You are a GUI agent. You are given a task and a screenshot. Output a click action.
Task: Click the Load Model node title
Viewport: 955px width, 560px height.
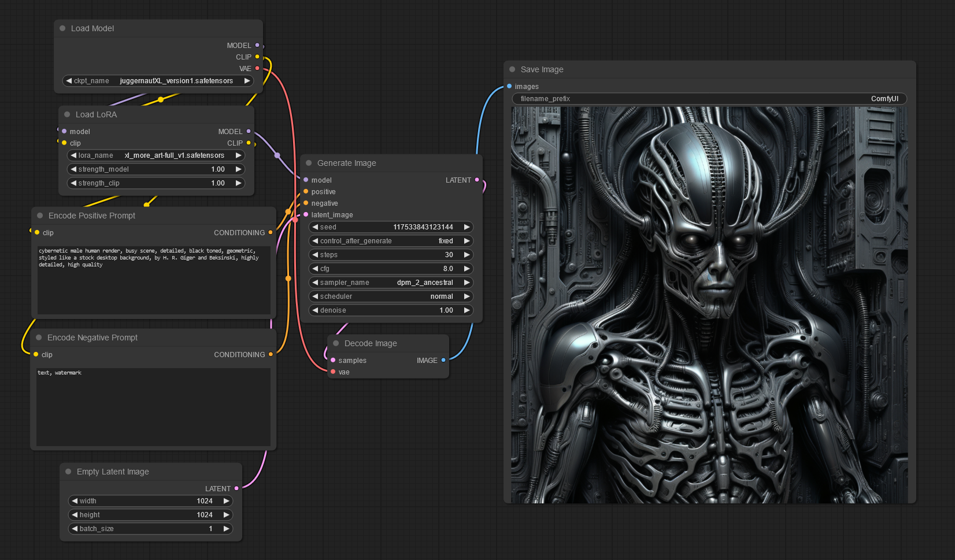[x=92, y=28]
